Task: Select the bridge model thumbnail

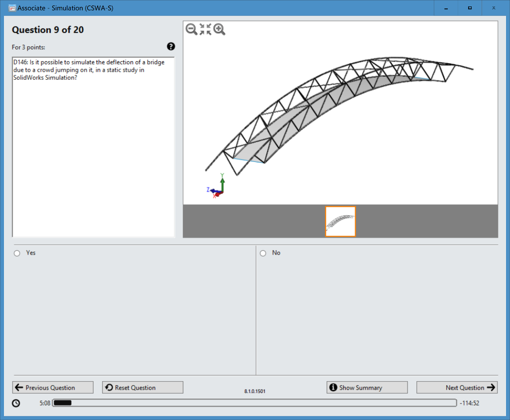Action: [x=340, y=221]
